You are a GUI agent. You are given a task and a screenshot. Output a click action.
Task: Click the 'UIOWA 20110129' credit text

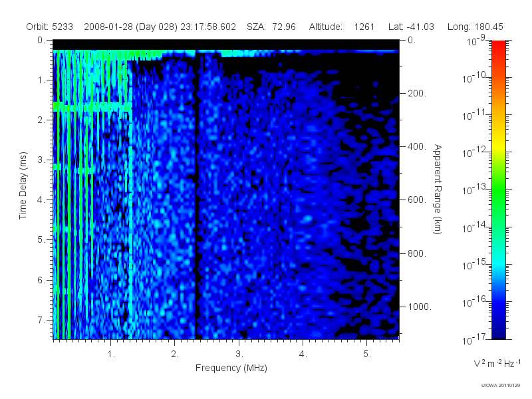click(501, 385)
